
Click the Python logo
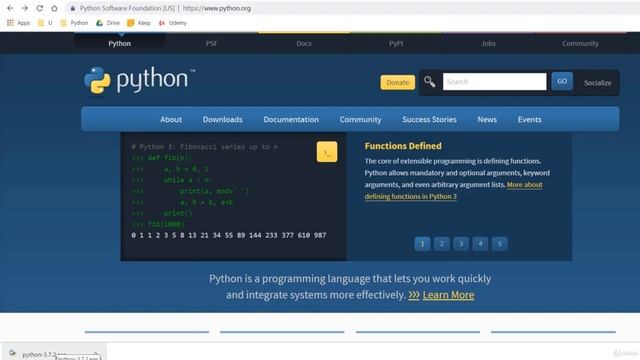pyautogui.click(x=139, y=80)
